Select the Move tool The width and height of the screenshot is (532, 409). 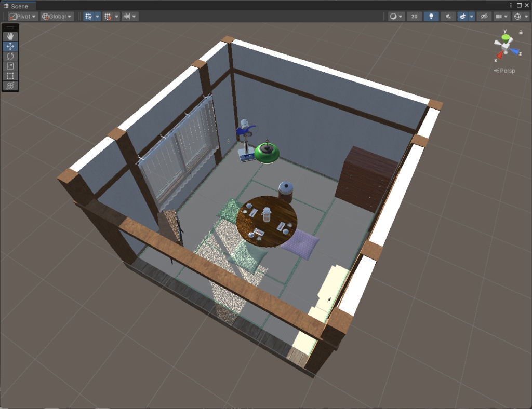[10, 46]
